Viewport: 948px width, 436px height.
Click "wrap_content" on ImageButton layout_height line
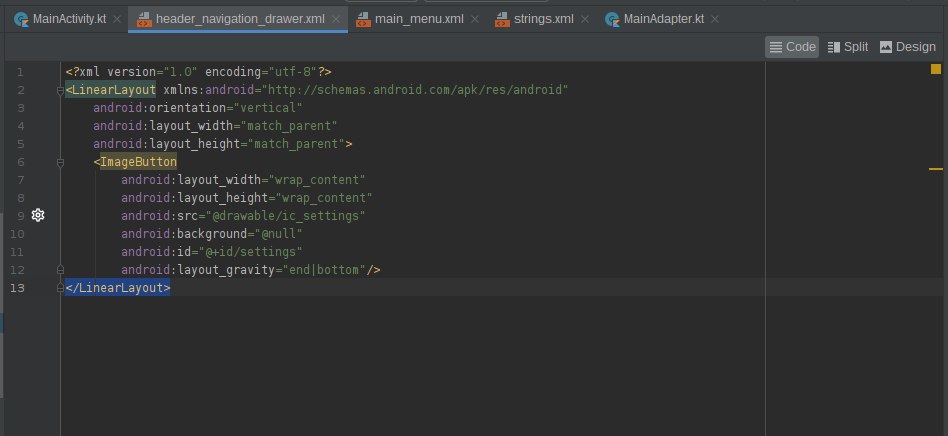(x=324, y=198)
